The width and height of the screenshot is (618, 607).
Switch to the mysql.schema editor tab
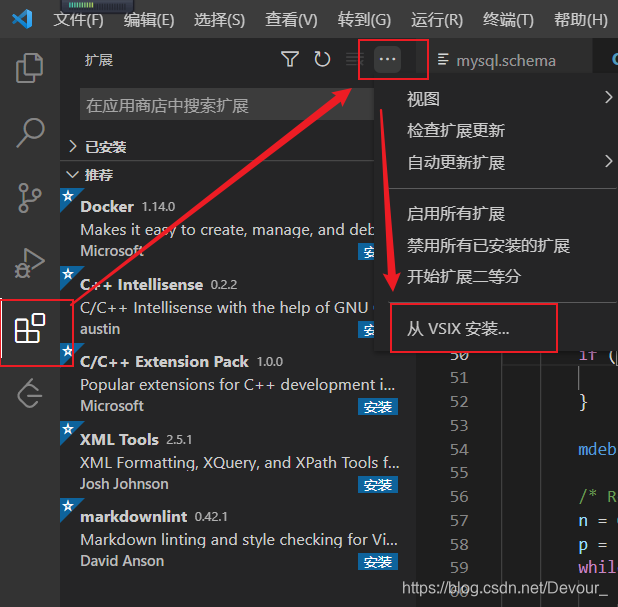pyautogui.click(x=506, y=60)
